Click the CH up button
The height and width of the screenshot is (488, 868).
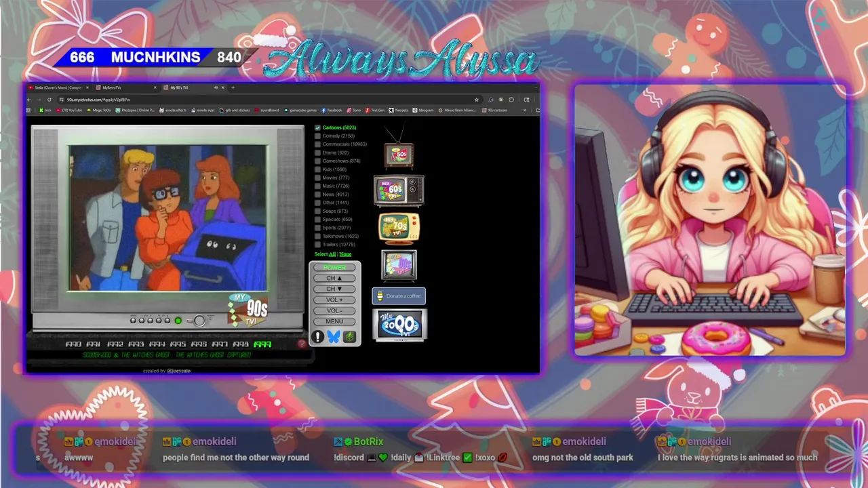334,278
